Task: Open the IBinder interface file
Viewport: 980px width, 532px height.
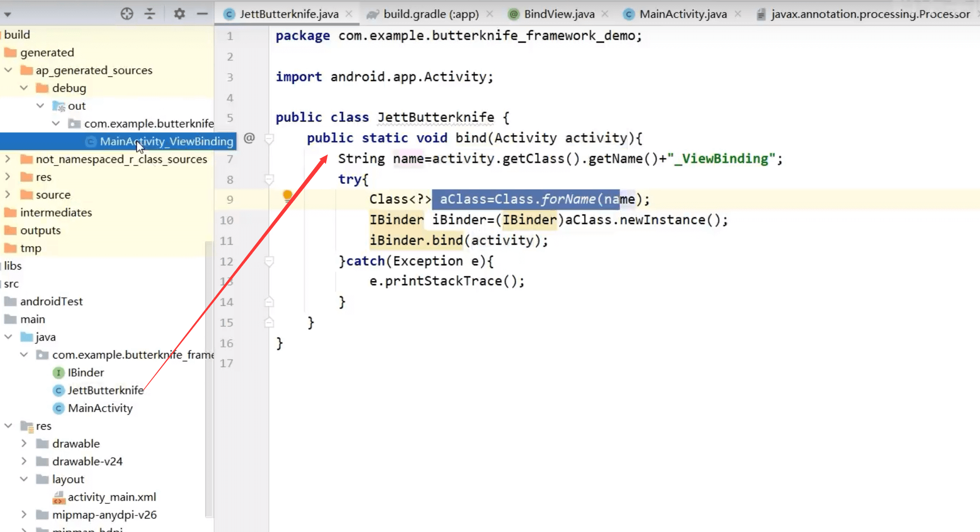Action: click(86, 373)
